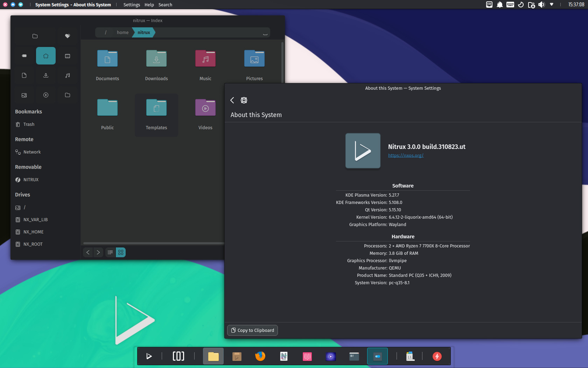Open the Music folder in Index

click(205, 65)
